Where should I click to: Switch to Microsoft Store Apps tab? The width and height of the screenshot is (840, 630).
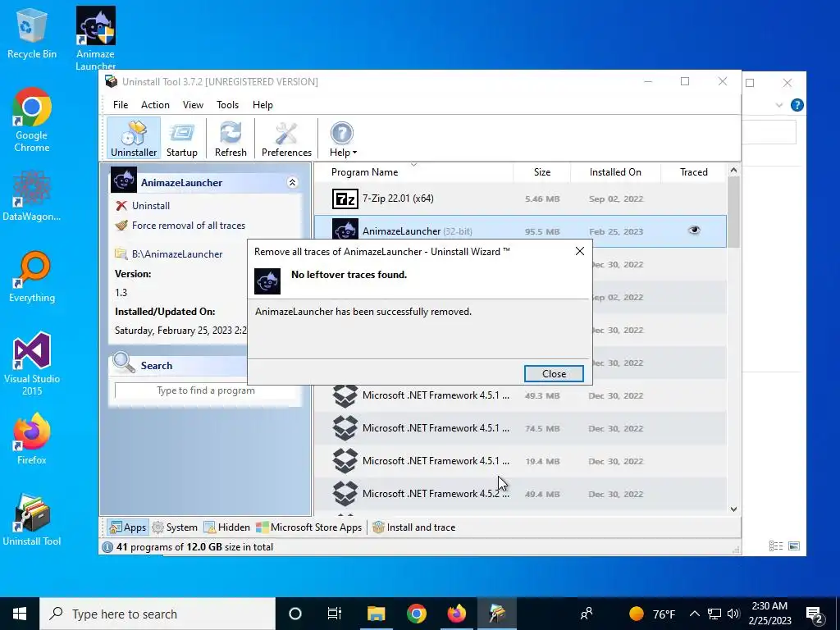309,527
